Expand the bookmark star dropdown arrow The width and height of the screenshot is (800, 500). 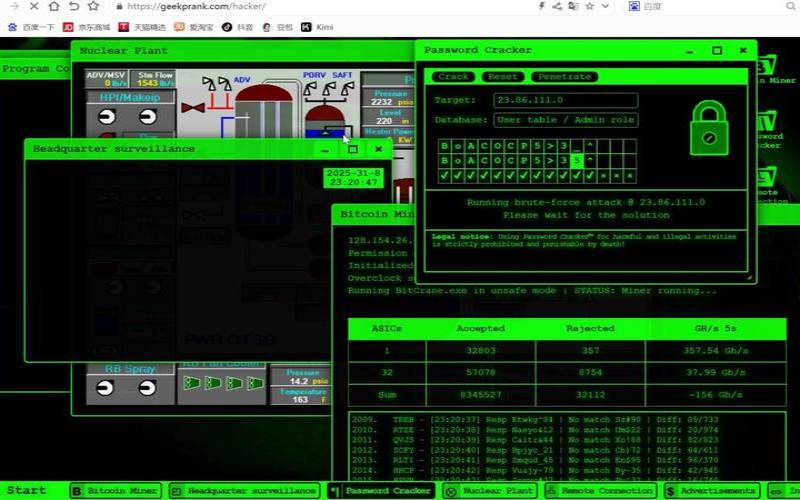(x=608, y=6)
